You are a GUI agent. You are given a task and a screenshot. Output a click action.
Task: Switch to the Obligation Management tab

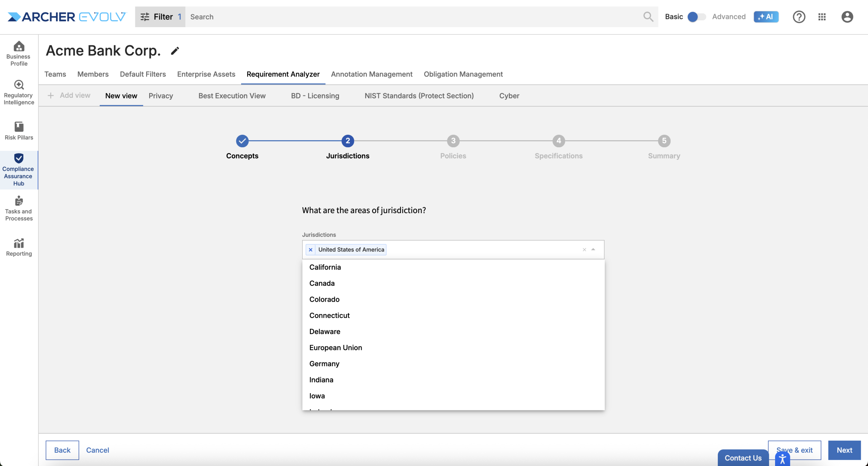tap(463, 74)
